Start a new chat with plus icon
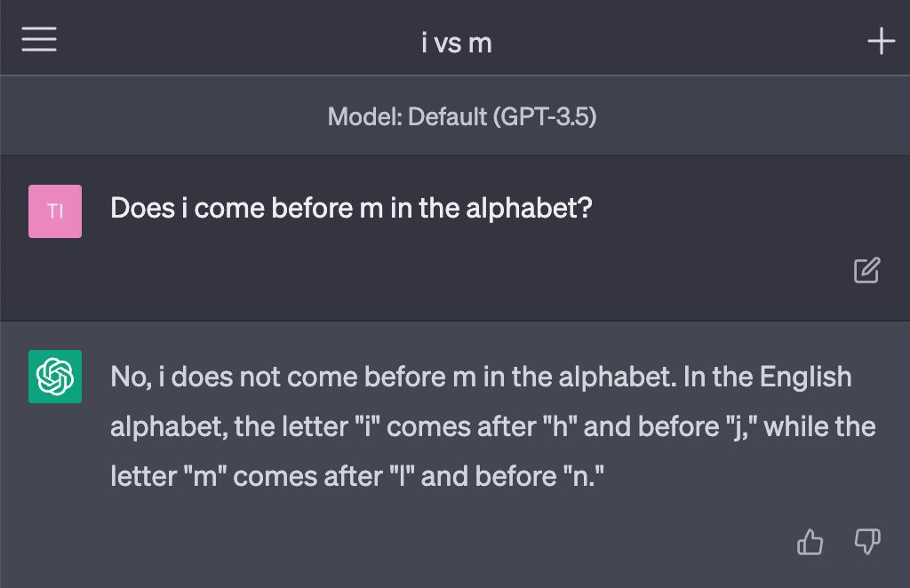This screenshot has height=588, width=910. 881,41
